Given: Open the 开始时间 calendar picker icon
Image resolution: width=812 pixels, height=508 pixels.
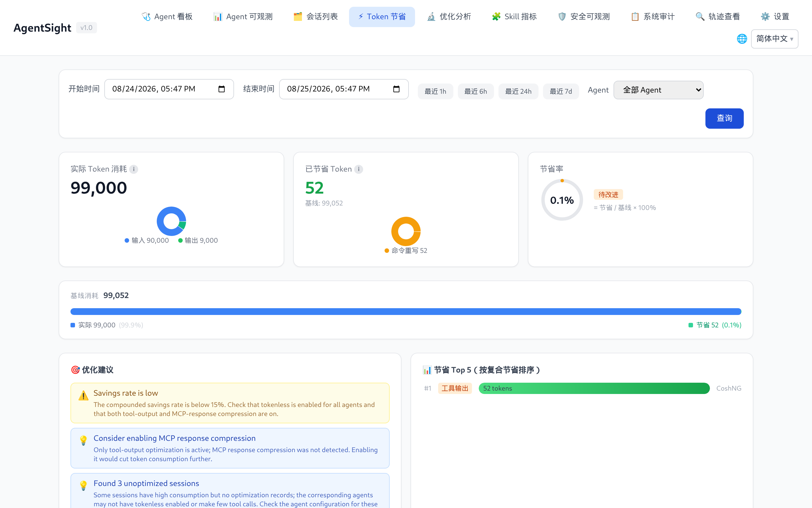Looking at the screenshot, I should (221, 89).
